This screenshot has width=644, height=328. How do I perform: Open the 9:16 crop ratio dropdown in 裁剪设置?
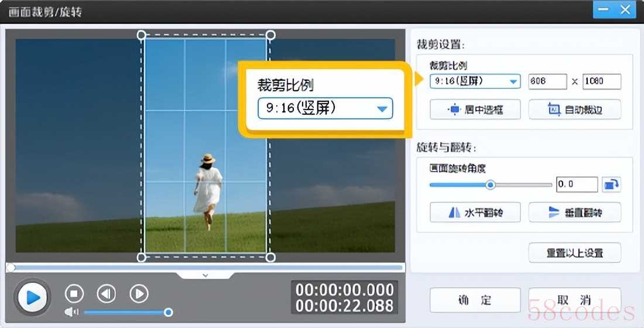[x=475, y=81]
